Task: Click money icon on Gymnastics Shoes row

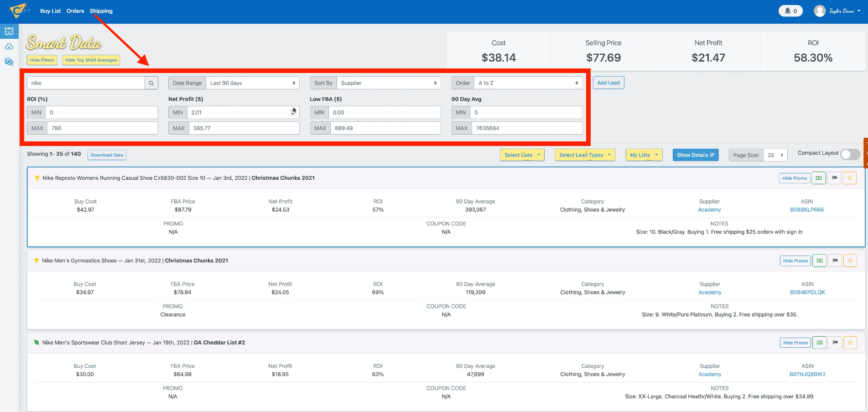Action: [x=820, y=261]
